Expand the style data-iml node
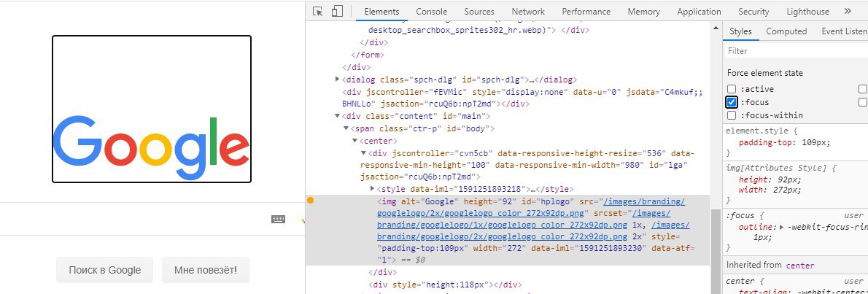The image size is (868, 294). [373, 189]
